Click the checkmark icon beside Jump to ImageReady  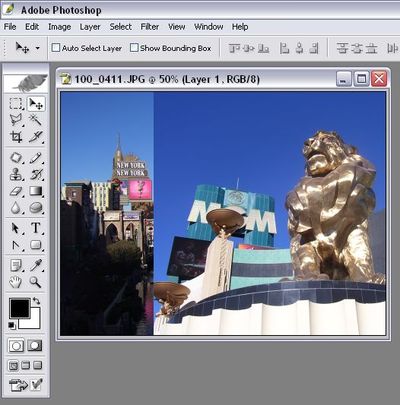[x=36, y=385]
